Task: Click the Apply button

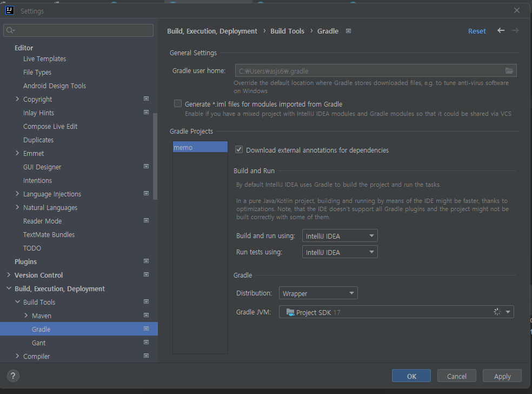Action: (x=502, y=376)
